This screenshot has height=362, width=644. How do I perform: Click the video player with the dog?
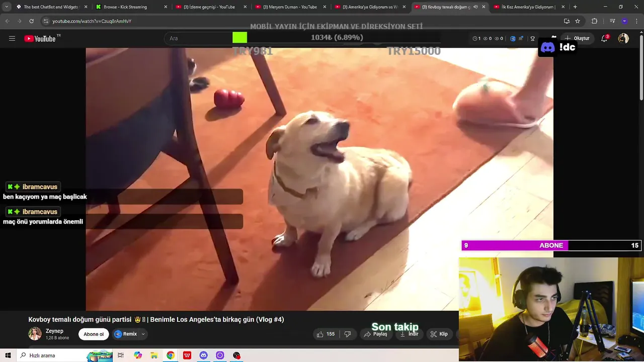click(319, 179)
